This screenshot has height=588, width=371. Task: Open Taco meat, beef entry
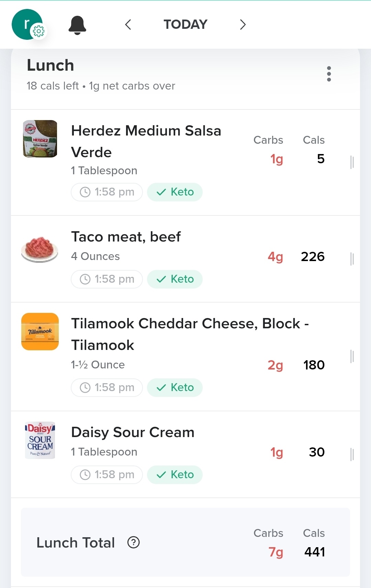click(x=126, y=237)
